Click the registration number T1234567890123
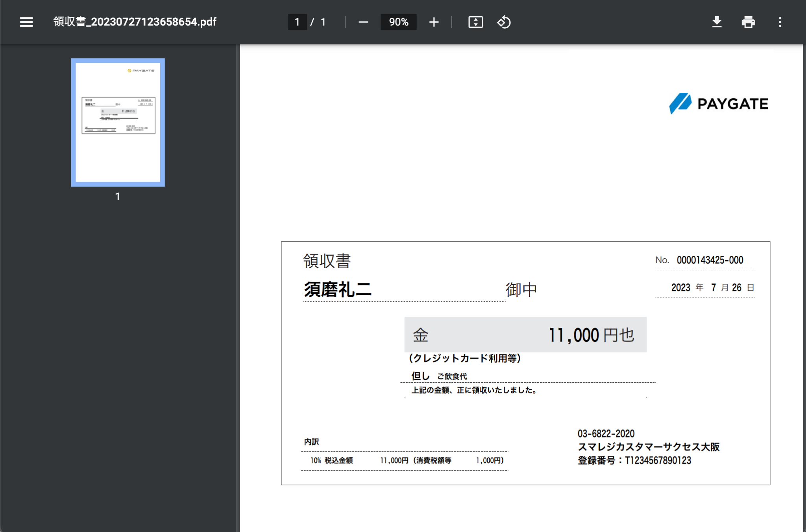The height and width of the screenshot is (532, 806). (658, 460)
